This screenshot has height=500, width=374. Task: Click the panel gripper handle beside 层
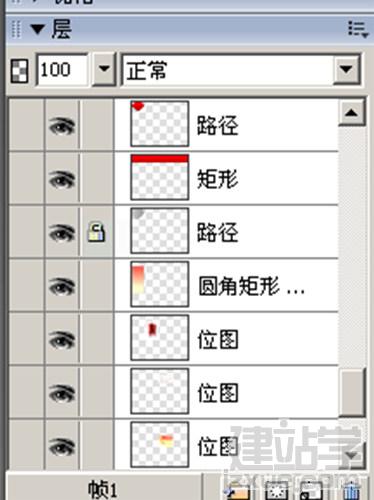pos(16,29)
